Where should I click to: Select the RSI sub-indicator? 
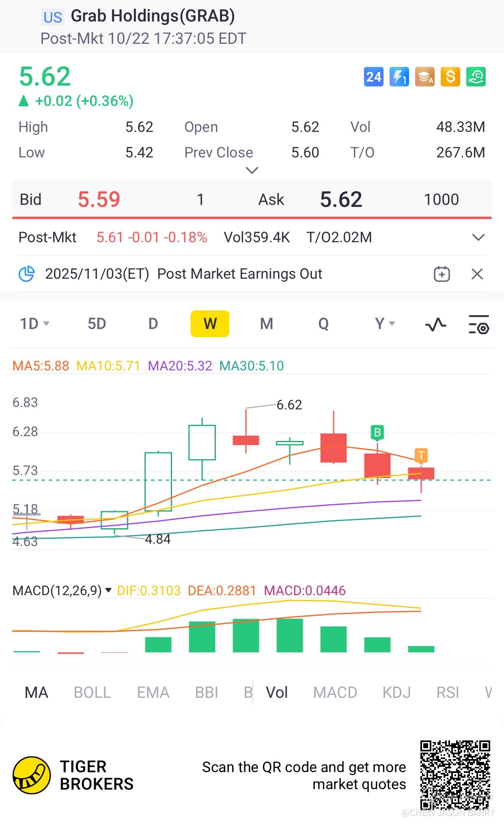click(x=448, y=693)
